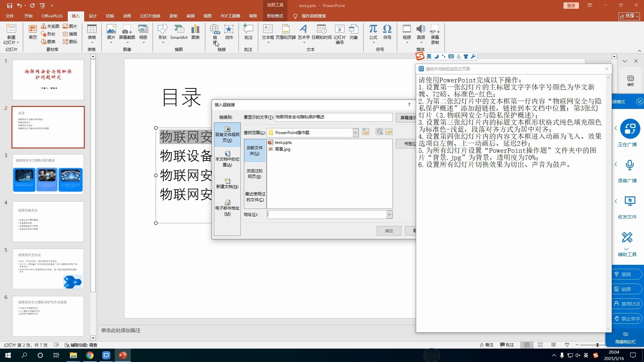Open the Design (设计) ribbon tab
This screenshot has width=644, height=362.
(x=93, y=16)
